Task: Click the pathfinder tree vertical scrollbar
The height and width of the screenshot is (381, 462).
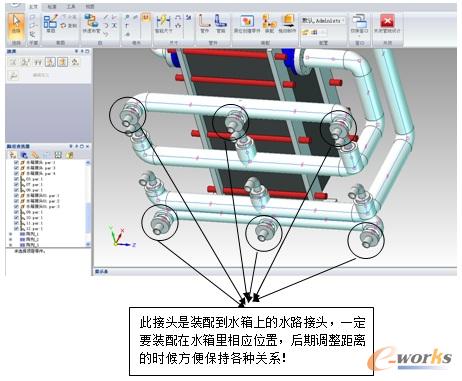Action: [x=88, y=203]
